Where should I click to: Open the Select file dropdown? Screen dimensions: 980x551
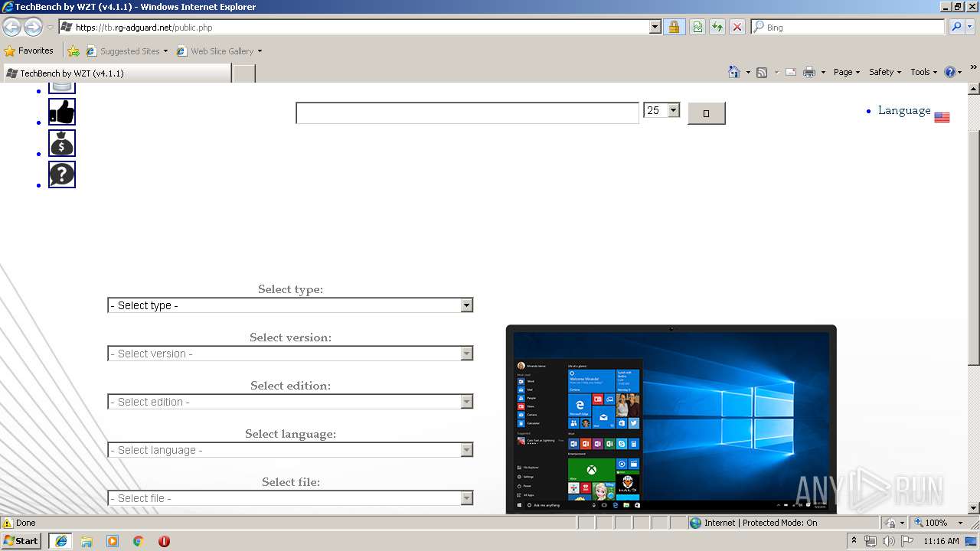290,498
